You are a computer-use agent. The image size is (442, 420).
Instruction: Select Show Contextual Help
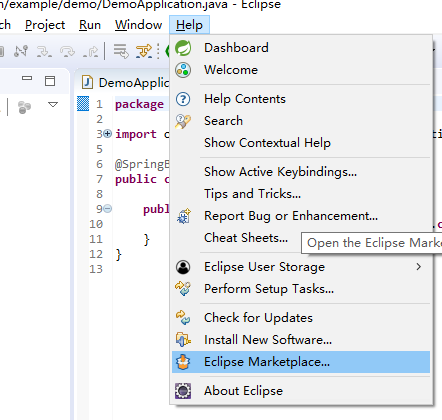(x=301, y=143)
